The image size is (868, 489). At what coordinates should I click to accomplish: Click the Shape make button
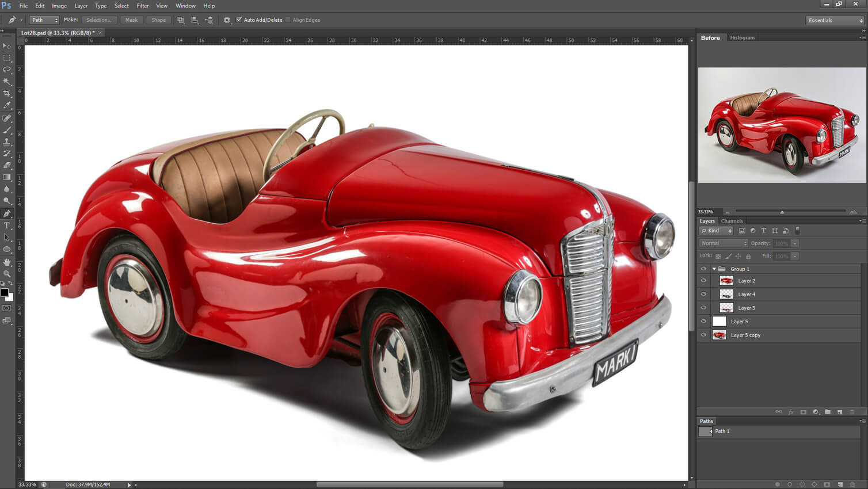pos(158,20)
